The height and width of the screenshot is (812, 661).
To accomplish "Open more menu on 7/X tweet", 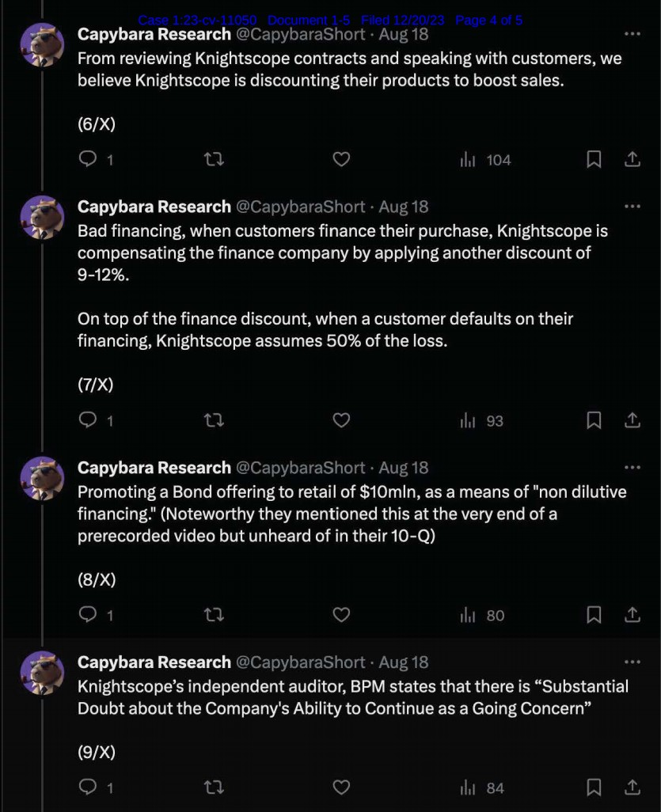I will click(x=632, y=207).
